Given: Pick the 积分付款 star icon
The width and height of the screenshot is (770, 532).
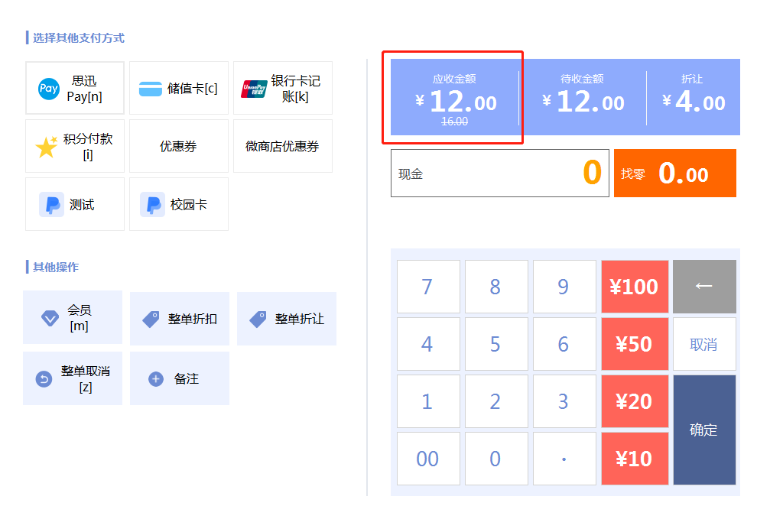Looking at the screenshot, I should (47, 147).
